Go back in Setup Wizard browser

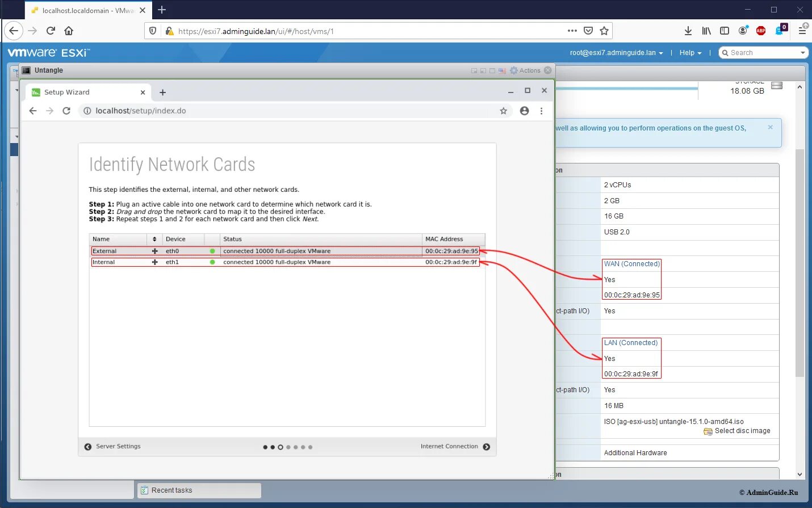[33, 111]
